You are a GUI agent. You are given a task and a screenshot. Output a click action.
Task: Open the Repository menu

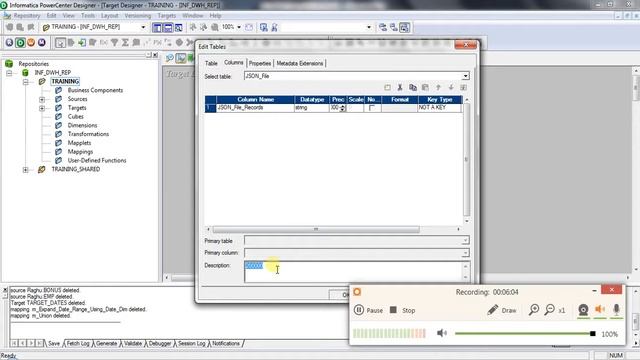point(27,16)
